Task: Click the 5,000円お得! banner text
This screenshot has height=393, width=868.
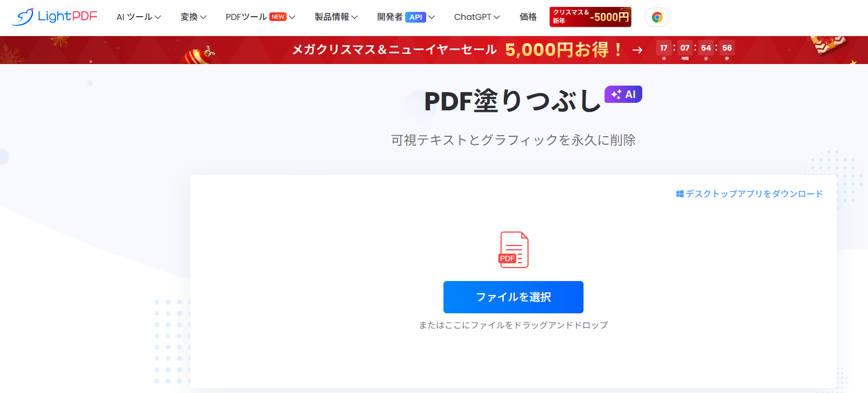Action: (x=564, y=50)
